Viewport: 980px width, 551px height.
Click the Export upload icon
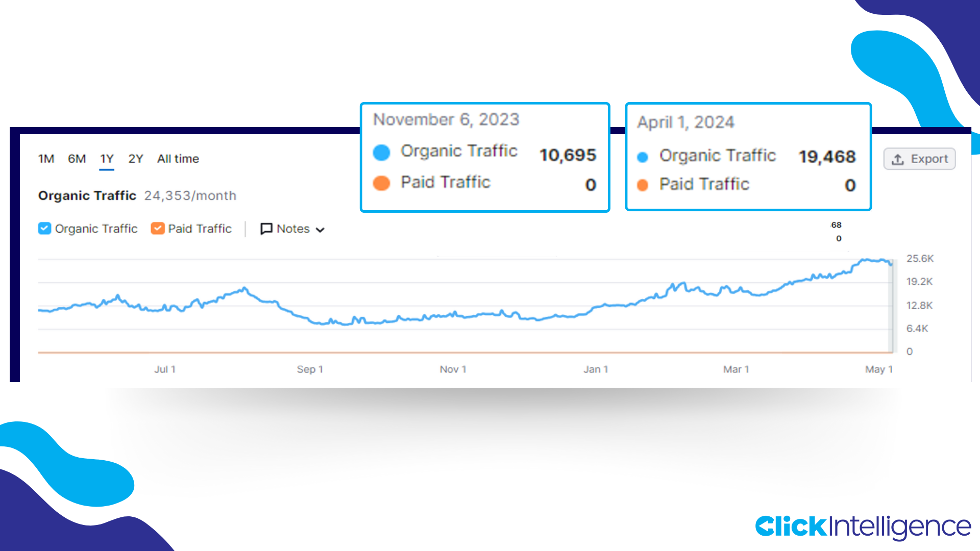coord(898,159)
